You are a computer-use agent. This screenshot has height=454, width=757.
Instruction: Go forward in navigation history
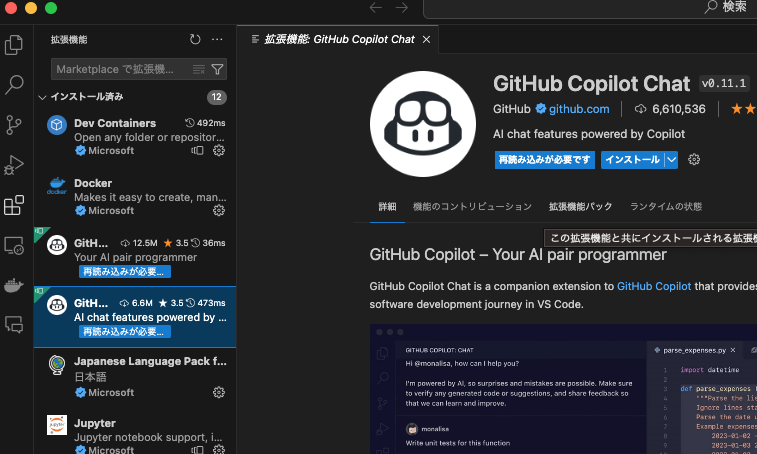(x=402, y=7)
